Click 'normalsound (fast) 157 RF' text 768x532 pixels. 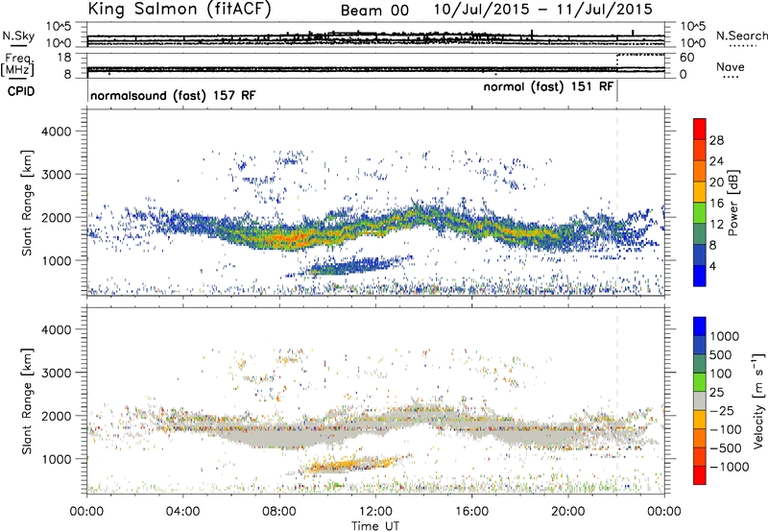173,95
